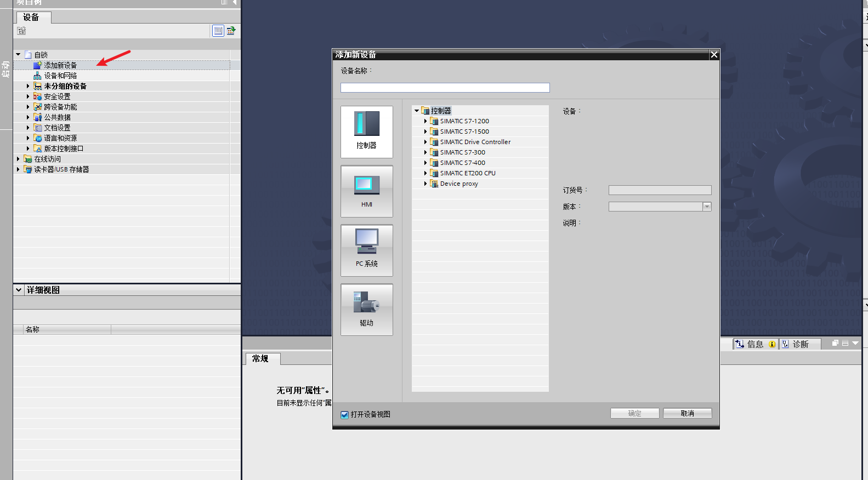Click the 语言和资源 tree label

click(60, 138)
